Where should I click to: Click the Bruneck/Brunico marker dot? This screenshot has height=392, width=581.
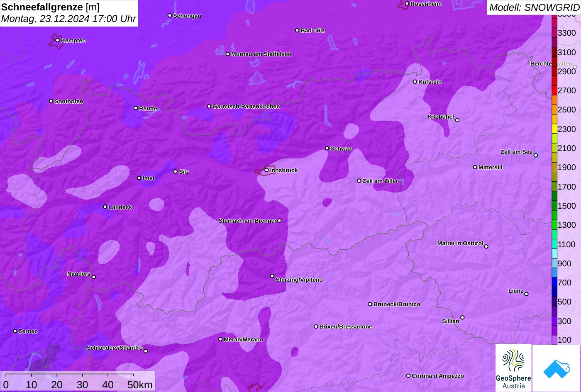click(x=370, y=304)
